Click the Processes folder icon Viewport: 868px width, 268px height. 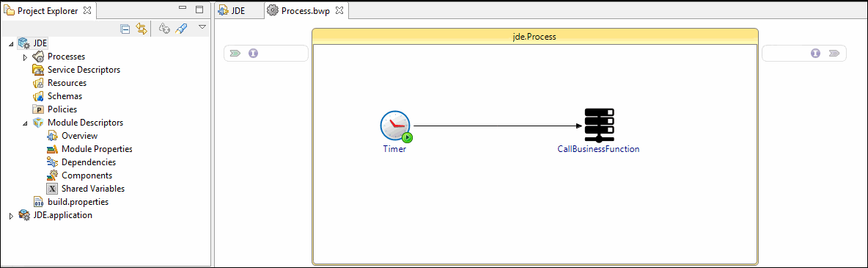[38, 56]
